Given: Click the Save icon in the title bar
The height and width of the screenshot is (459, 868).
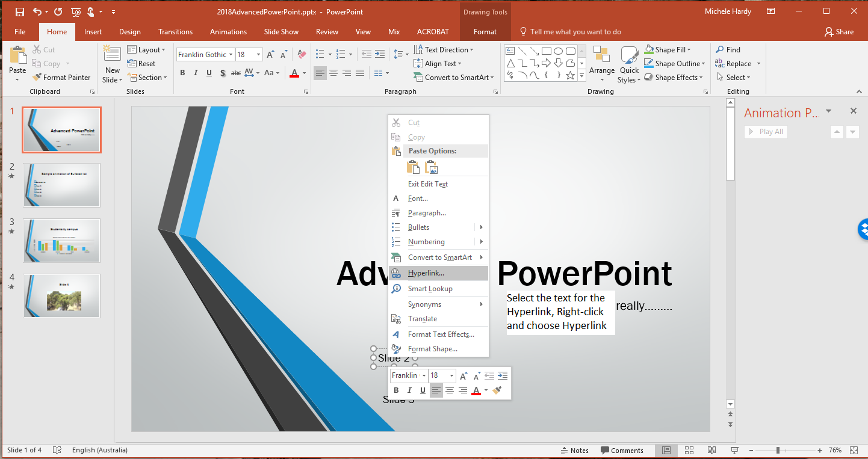Looking at the screenshot, I should 19,11.
